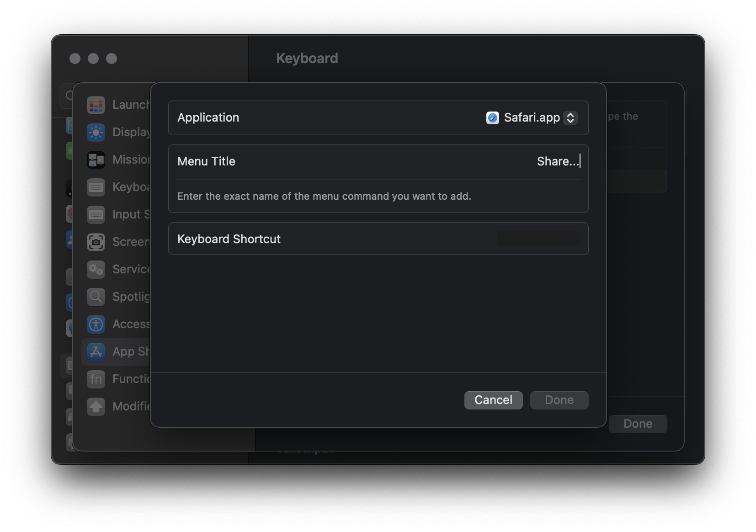756x532 pixels.
Task: Select the Services gears icon in sidebar
Action: [x=96, y=270]
